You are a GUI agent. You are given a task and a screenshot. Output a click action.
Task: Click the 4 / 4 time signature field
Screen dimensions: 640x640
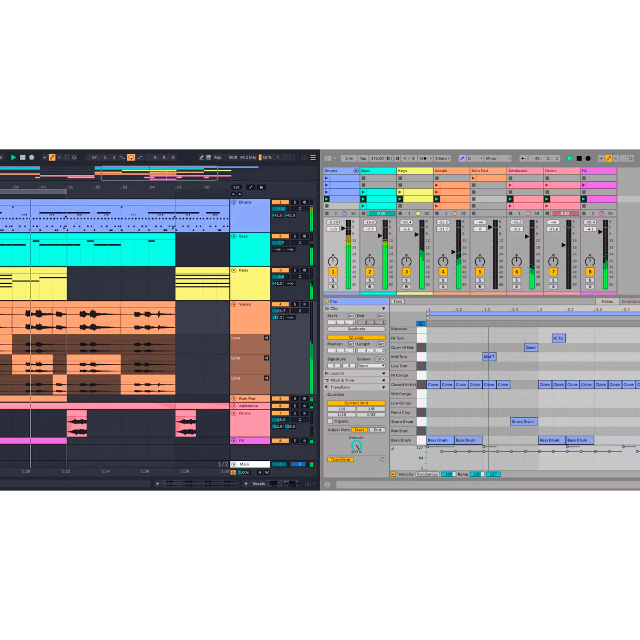click(409, 158)
